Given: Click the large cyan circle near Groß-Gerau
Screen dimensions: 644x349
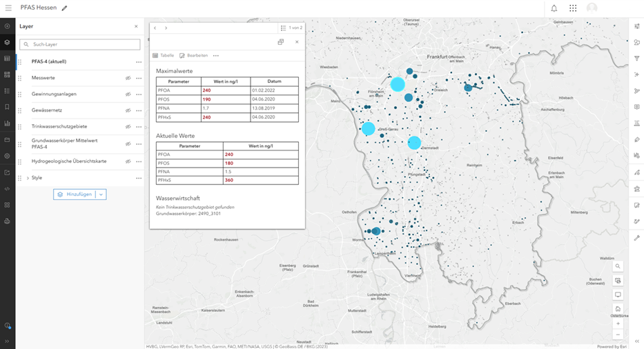Looking at the screenshot, I should point(369,128).
